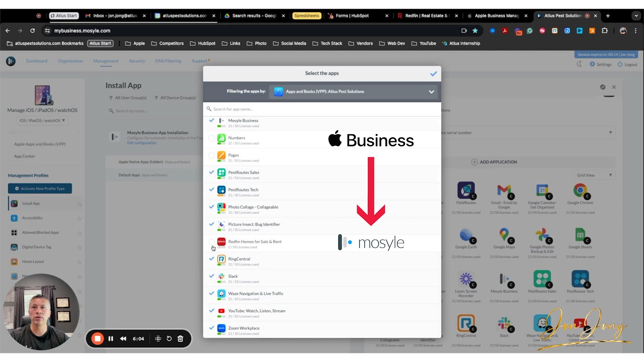
Task: Check the Pages app
Action: pyautogui.click(x=211, y=155)
